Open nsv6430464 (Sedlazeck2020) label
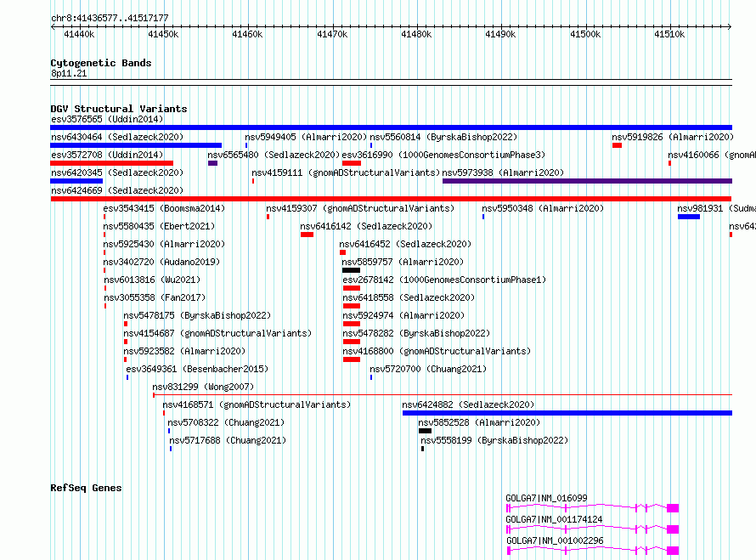 pos(117,137)
